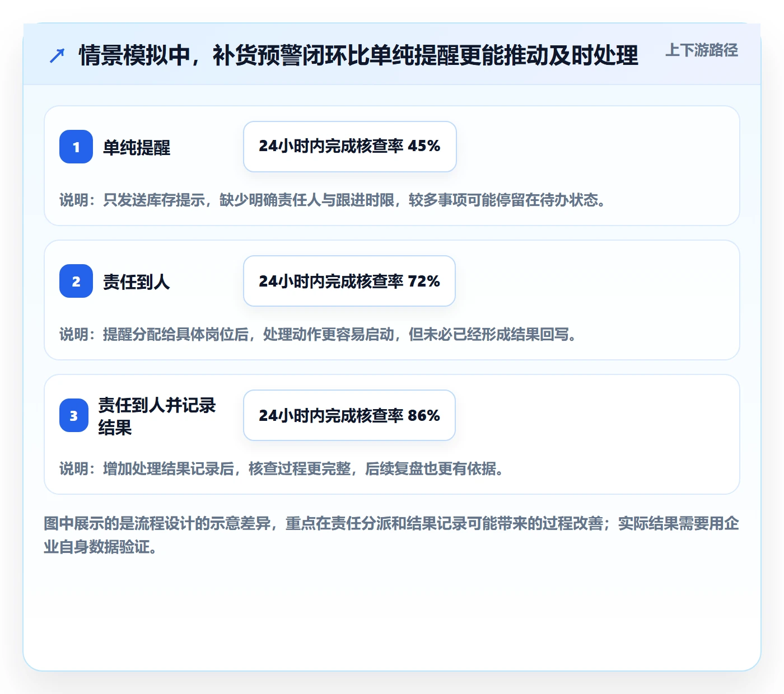Viewport: 784px width, 694px height.
Task: Click the description starting 提醒分配给具体岗位后
Action: (x=319, y=334)
